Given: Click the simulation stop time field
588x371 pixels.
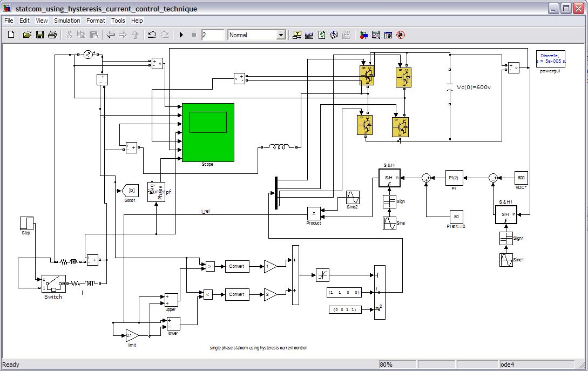Looking at the screenshot, I should (213, 35).
